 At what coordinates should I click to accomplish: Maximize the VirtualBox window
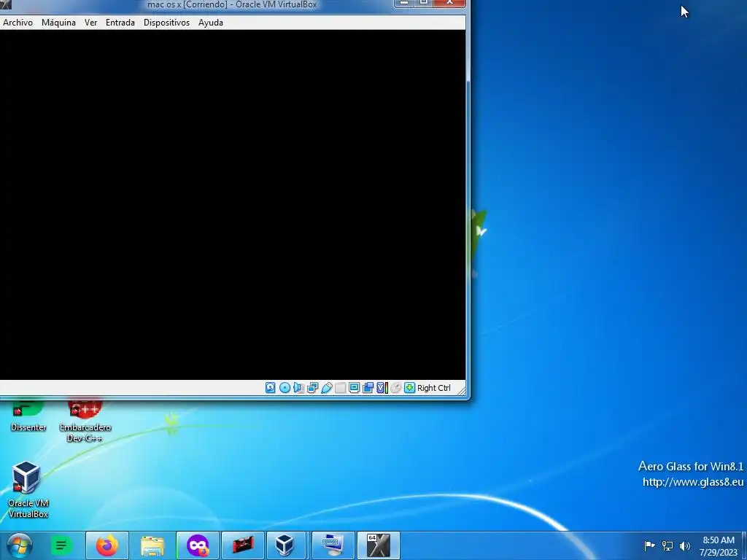[x=423, y=4]
